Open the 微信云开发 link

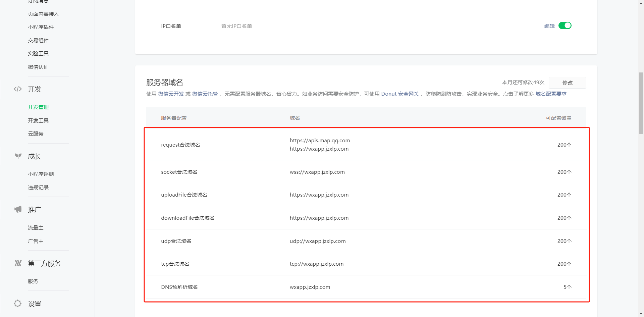(171, 94)
